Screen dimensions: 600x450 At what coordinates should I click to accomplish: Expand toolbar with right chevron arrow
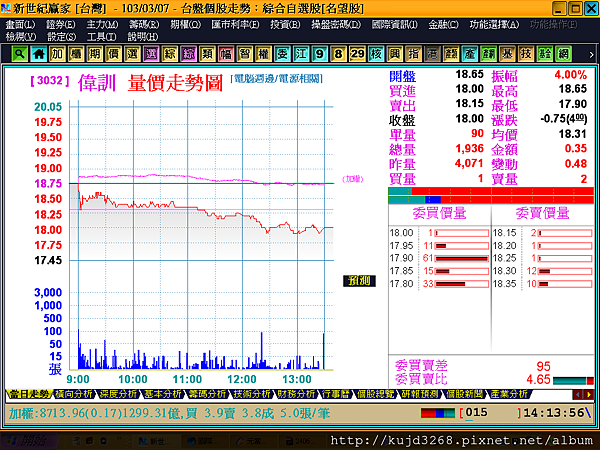coord(591,54)
